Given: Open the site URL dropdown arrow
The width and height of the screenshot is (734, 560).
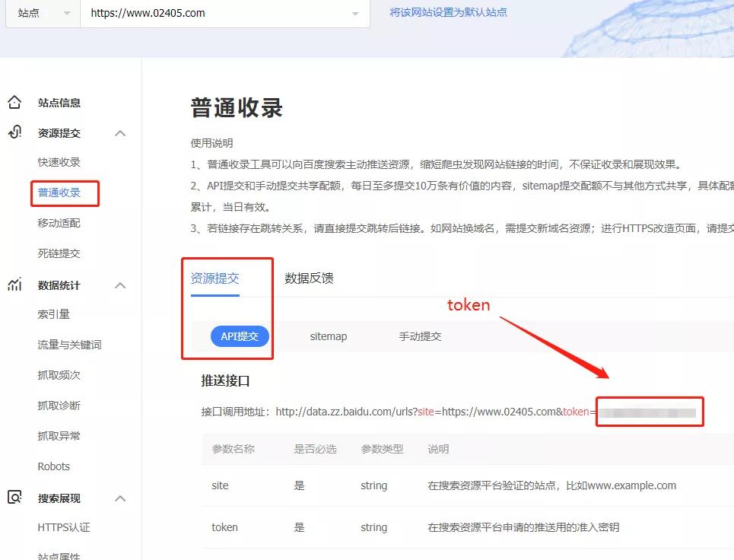Looking at the screenshot, I should (x=355, y=14).
